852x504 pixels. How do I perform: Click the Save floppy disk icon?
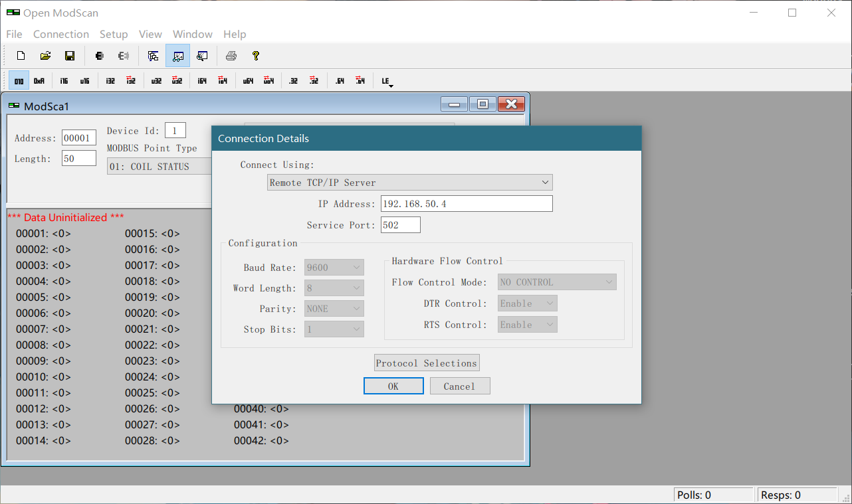[x=69, y=56]
